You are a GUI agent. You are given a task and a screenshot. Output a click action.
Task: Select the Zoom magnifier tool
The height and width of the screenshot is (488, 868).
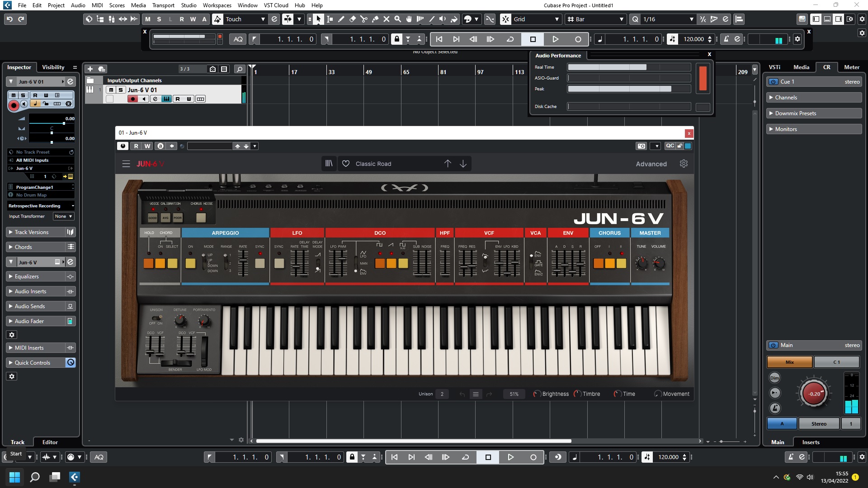(398, 19)
